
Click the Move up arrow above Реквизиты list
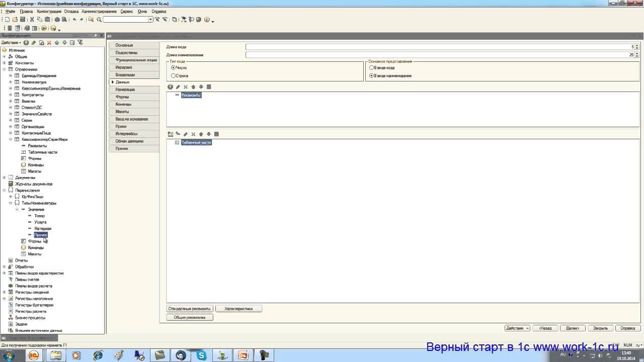tap(193, 87)
